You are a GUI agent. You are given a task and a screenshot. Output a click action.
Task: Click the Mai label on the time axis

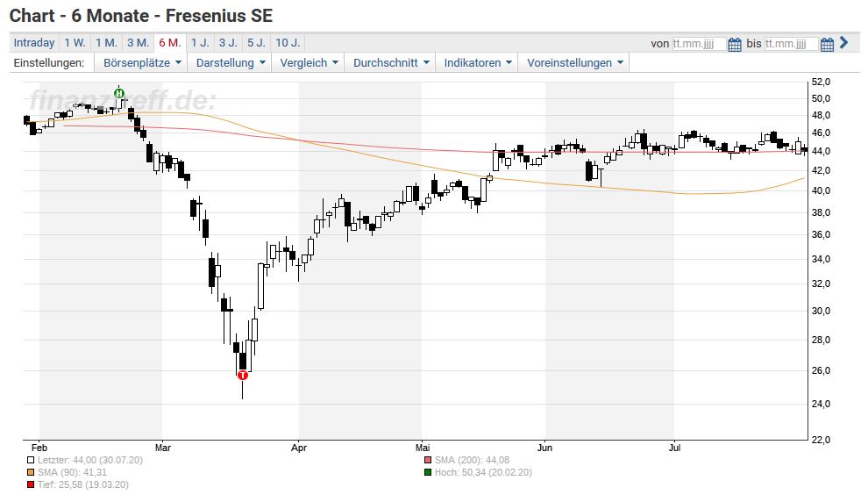(423, 448)
